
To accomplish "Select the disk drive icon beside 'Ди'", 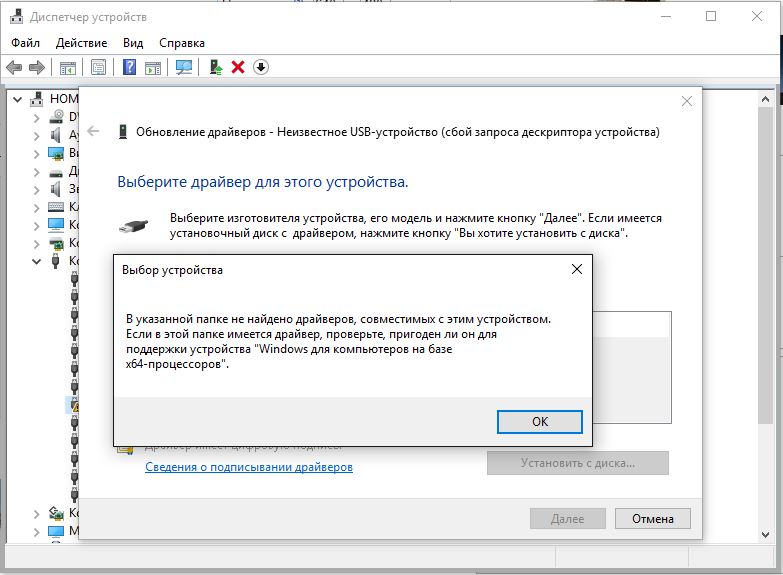I will coord(56,172).
